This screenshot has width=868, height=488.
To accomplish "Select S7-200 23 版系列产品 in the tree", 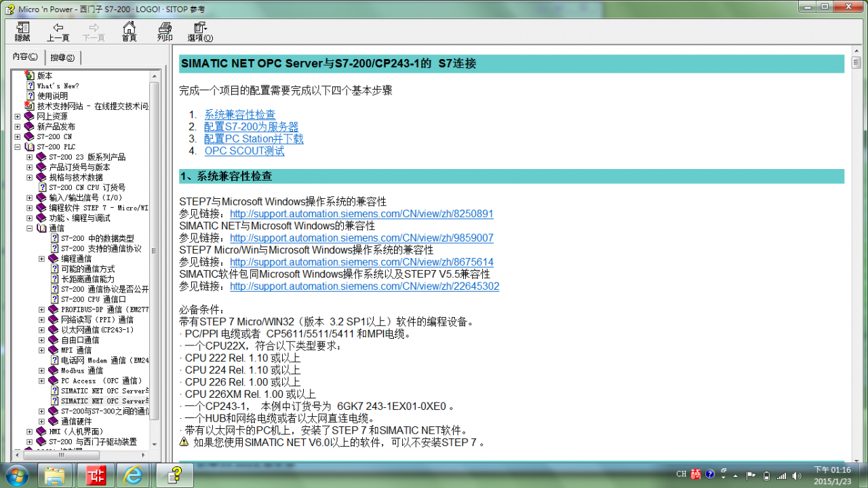I will [x=87, y=157].
